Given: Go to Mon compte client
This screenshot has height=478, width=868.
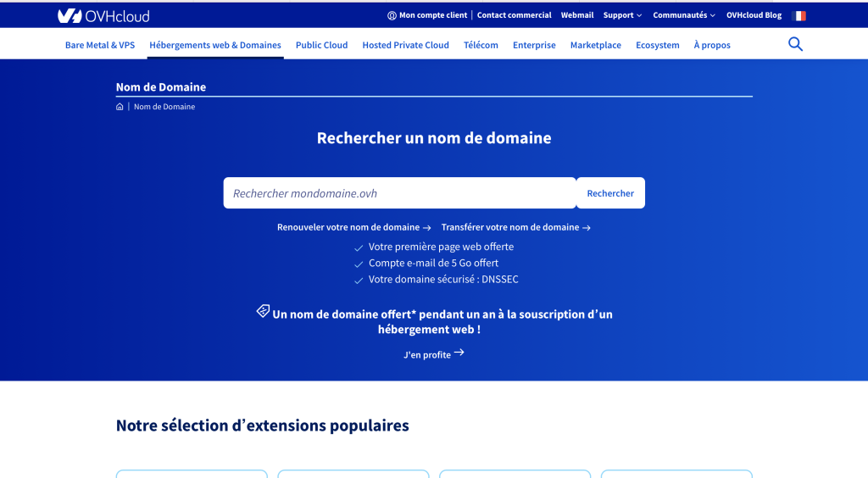Looking at the screenshot, I should tap(427, 15).
